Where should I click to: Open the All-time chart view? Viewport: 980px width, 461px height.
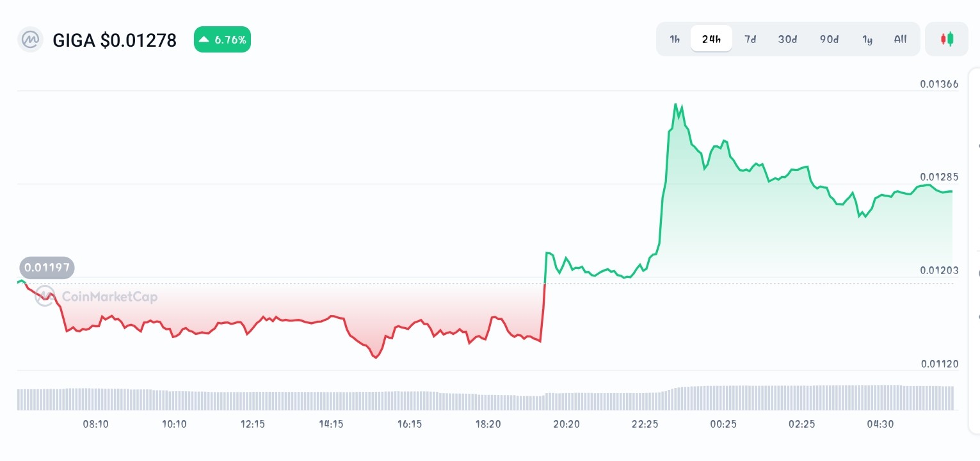(900, 39)
